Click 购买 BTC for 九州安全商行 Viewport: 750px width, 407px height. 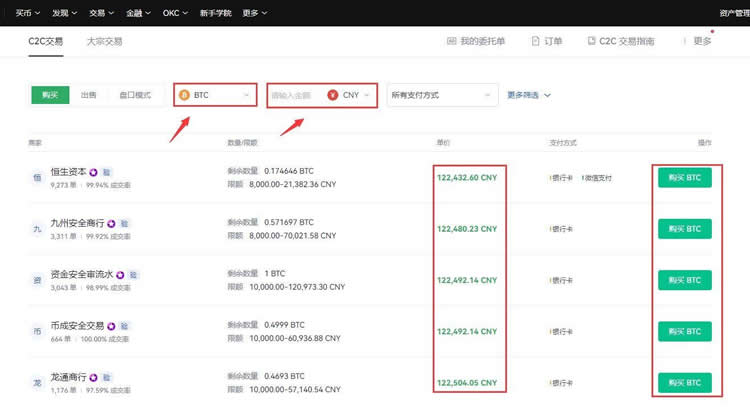point(684,229)
